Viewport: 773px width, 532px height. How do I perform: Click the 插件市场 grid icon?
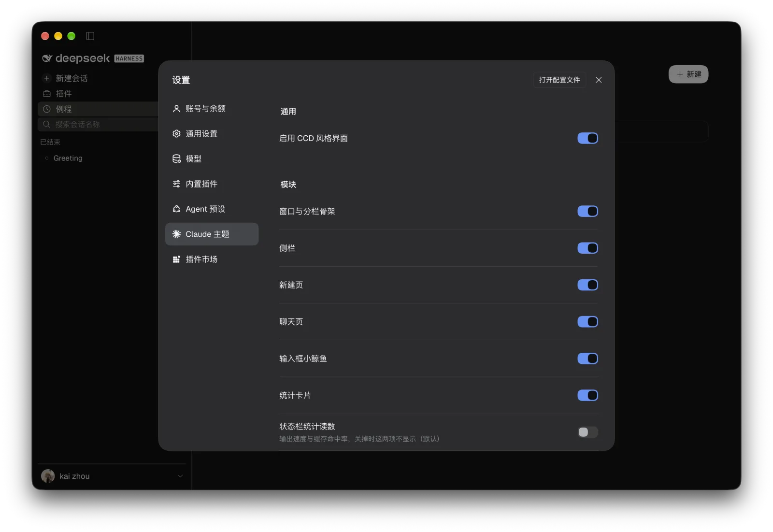pyautogui.click(x=176, y=259)
